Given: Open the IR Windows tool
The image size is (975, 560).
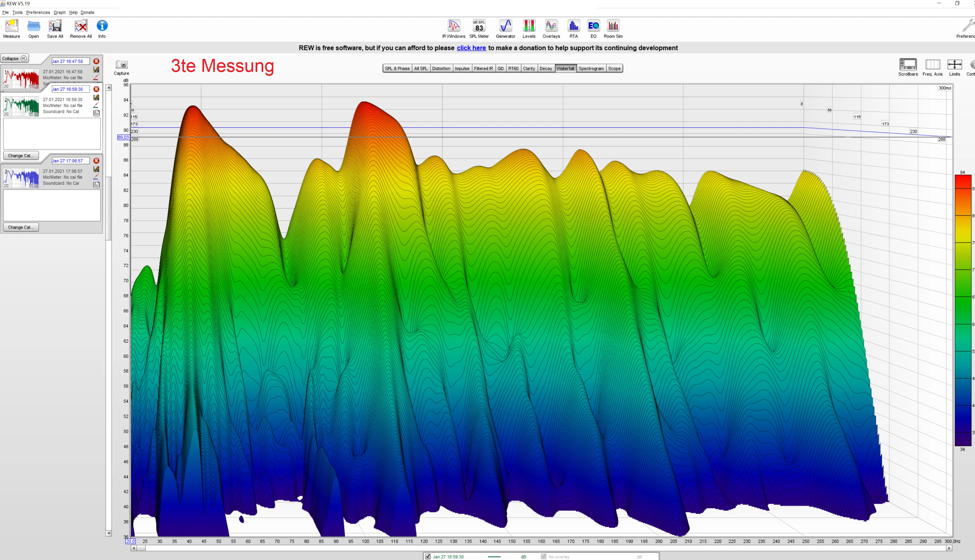Looking at the screenshot, I should click(453, 29).
